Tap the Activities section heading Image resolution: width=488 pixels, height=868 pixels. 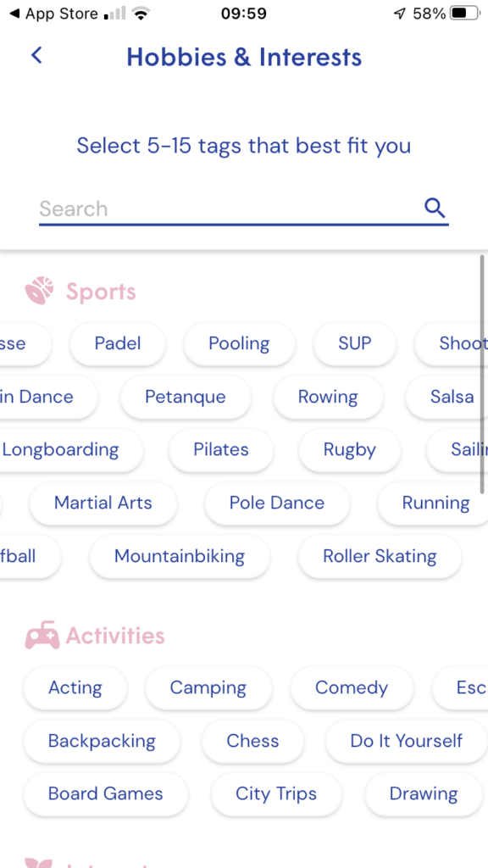pos(115,636)
